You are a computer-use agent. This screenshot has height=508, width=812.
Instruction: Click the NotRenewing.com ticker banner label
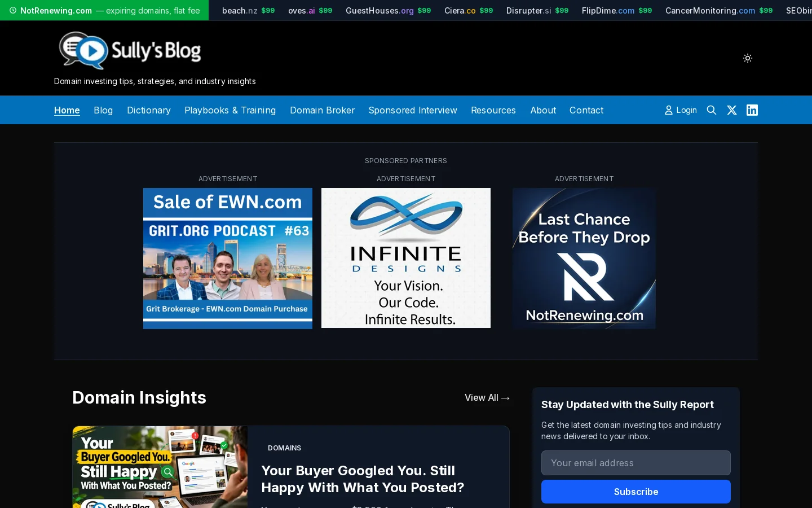[x=104, y=10]
